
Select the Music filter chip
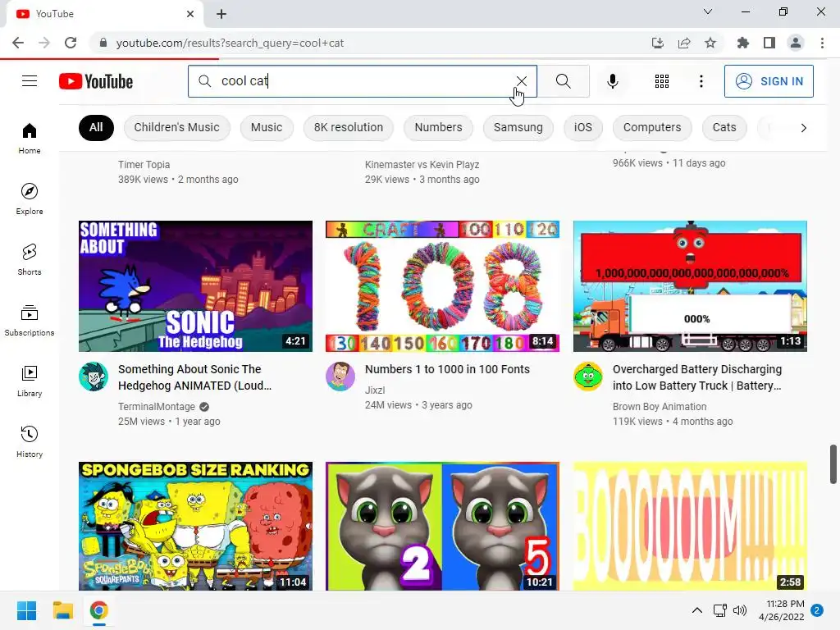(x=267, y=127)
